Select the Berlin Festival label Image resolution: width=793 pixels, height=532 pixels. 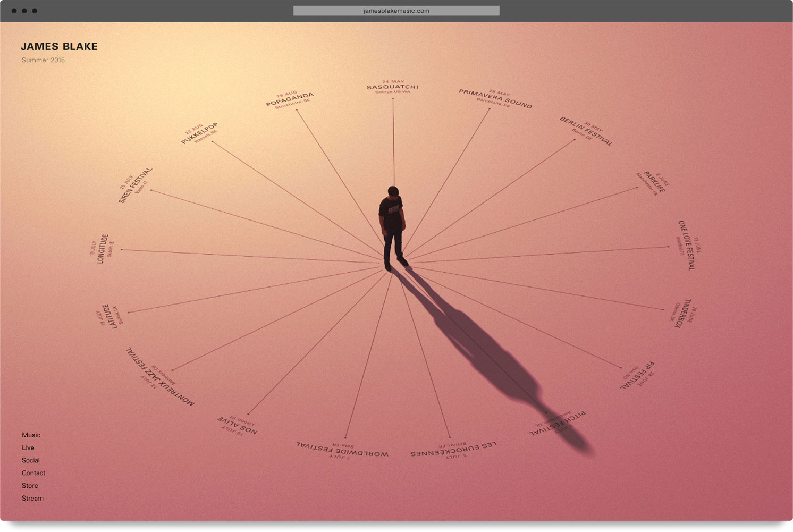pyautogui.click(x=586, y=131)
